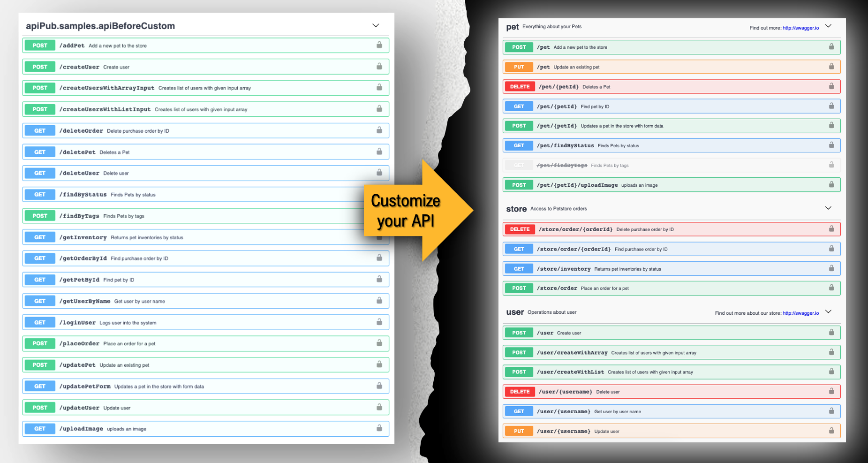Viewport: 868px width, 463px height.
Task: Collapse the apiPub.samples.apiBeforeCustom section
Action: (376, 26)
